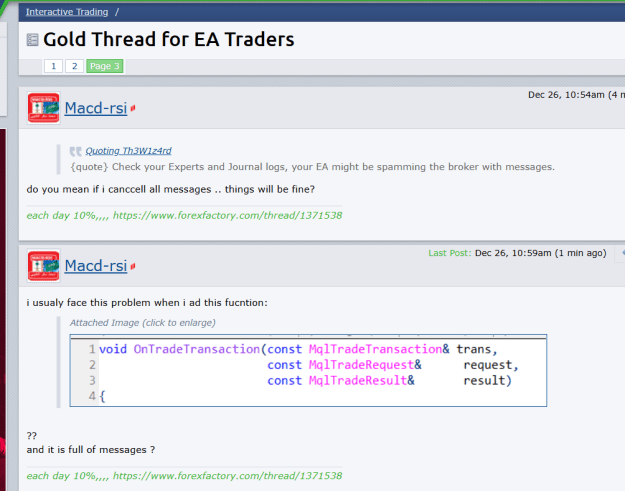Click the 'Attached Image (click to enlarge)' caption
The height and width of the screenshot is (491, 625).
coord(143,323)
